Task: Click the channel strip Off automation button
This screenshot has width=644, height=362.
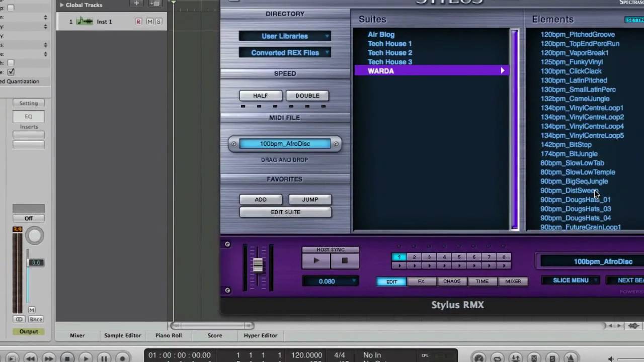Action: point(29,218)
